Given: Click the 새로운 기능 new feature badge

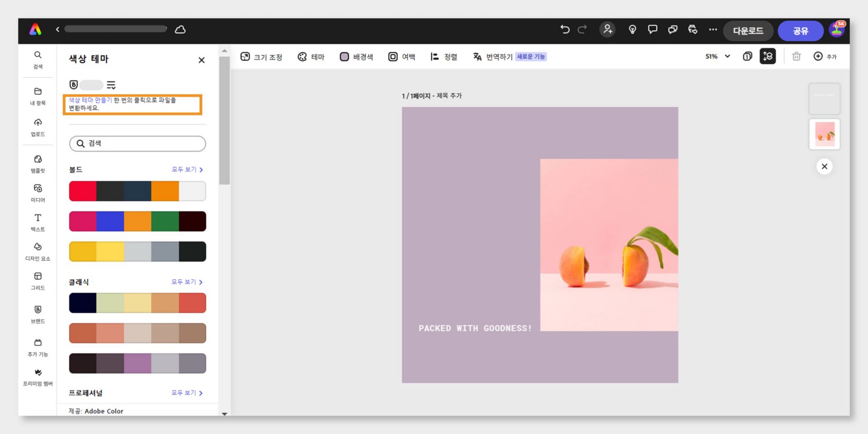Looking at the screenshot, I should point(531,57).
